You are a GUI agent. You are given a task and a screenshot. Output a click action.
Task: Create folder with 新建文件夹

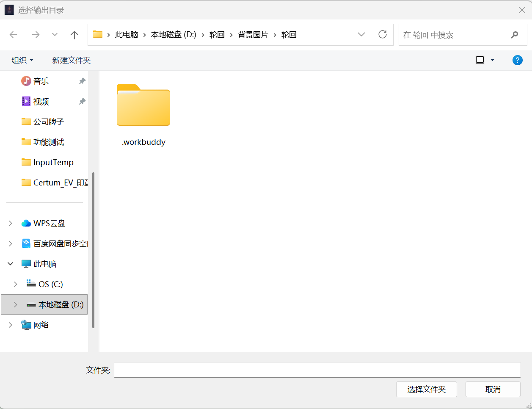click(x=72, y=60)
